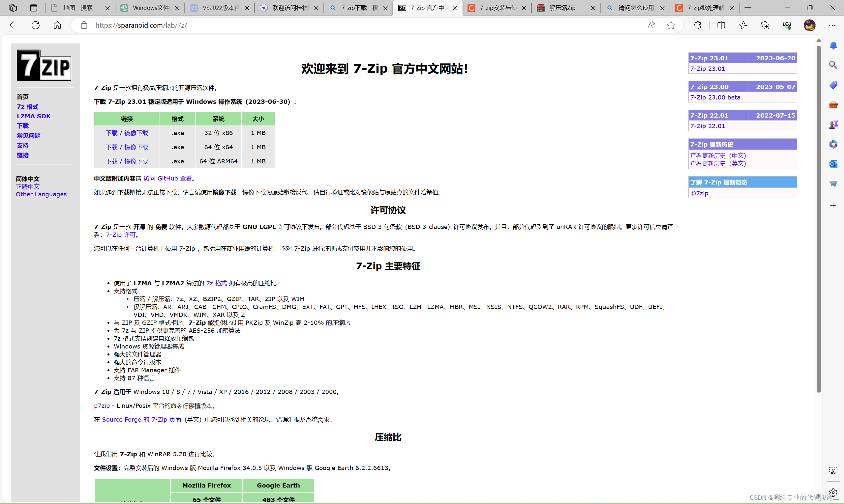This screenshot has height=504, width=844.
Task: Click the sidebar customize plus button
Action: [833, 206]
